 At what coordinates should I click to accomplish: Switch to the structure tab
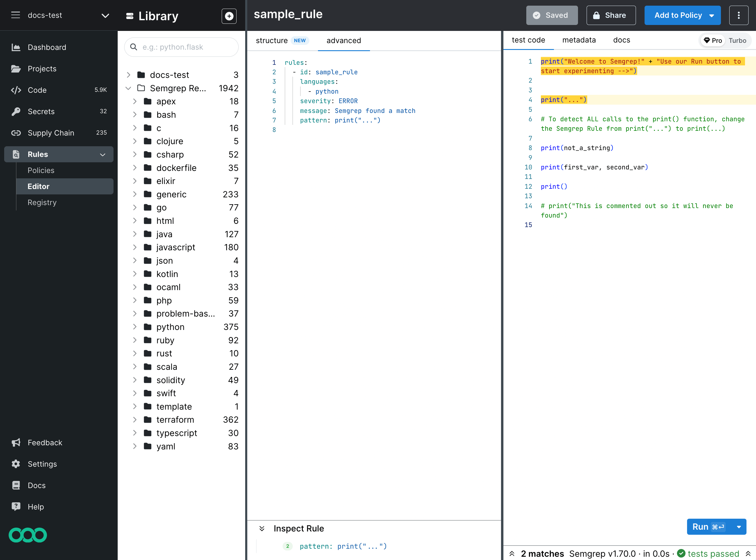point(272,40)
